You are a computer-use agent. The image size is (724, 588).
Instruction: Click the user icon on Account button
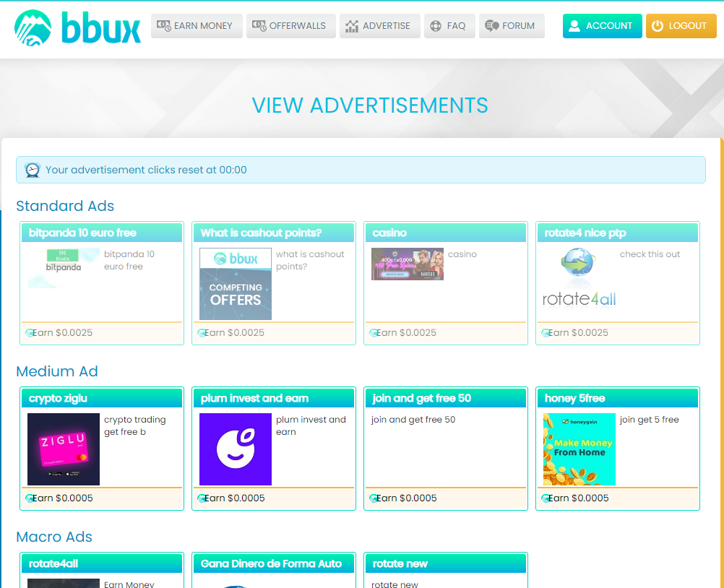574,26
